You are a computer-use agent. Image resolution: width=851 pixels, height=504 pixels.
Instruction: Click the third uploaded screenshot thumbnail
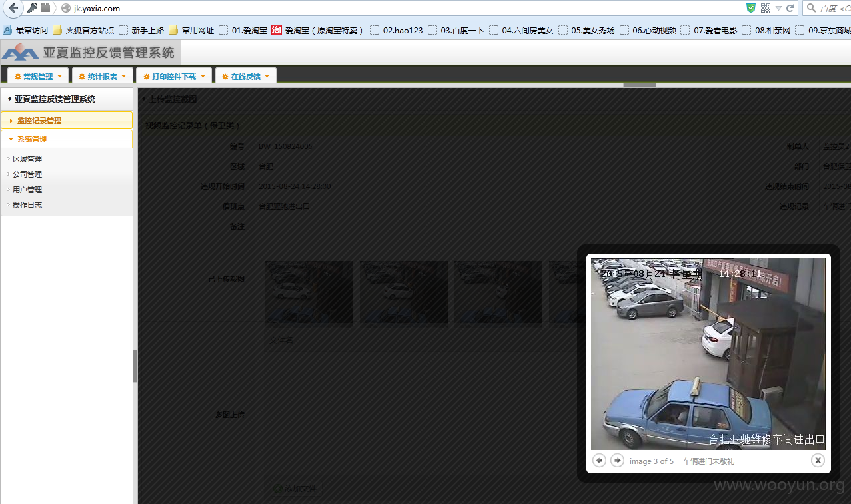[498, 292]
